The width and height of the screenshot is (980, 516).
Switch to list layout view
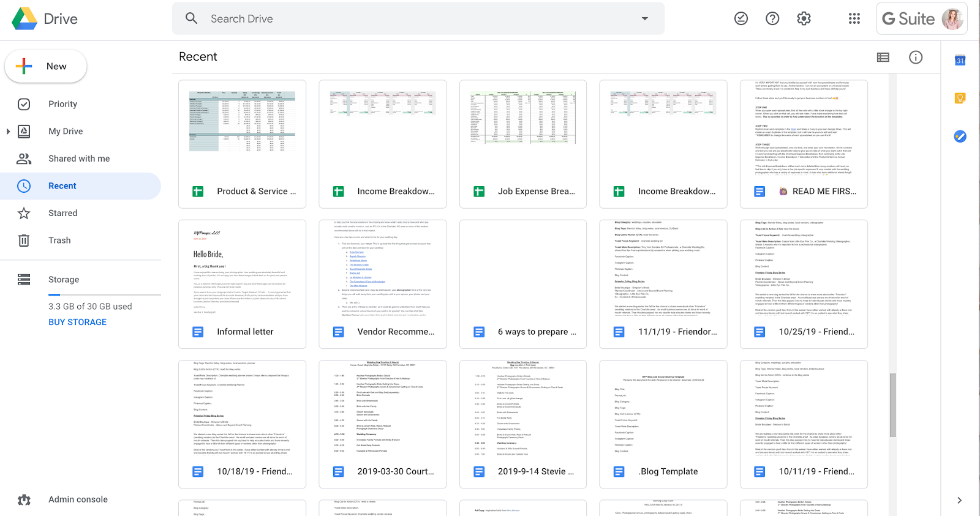883,58
